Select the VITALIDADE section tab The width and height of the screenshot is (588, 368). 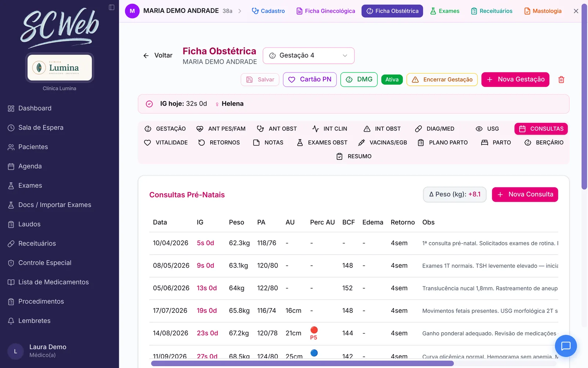click(166, 142)
